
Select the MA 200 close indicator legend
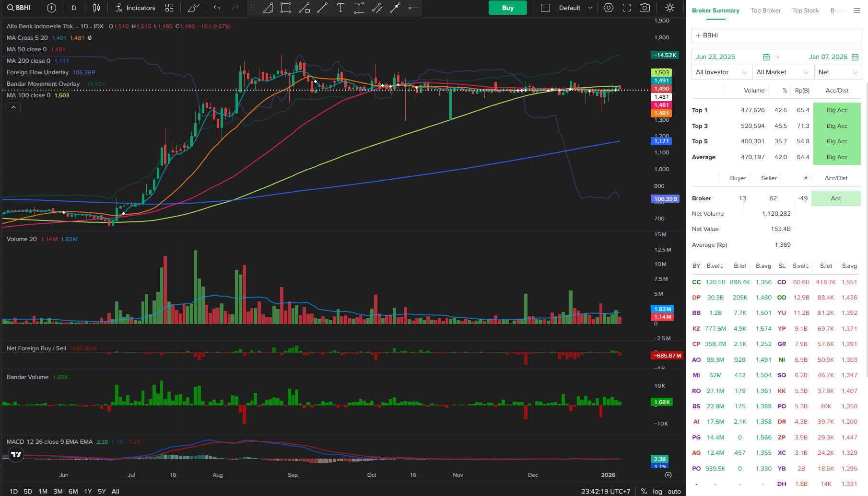(x=28, y=61)
